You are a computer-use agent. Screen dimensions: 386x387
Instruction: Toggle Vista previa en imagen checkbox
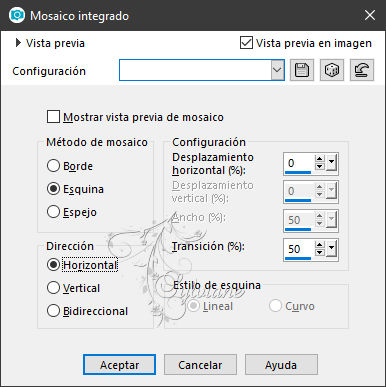(x=246, y=43)
